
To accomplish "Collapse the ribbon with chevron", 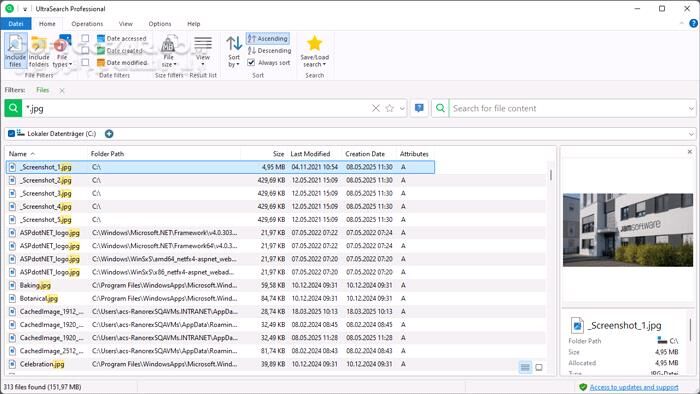I will (x=682, y=23).
